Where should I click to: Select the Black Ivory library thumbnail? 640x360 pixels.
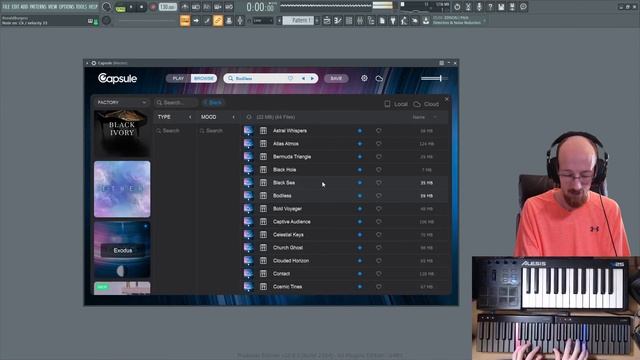[x=122, y=133]
